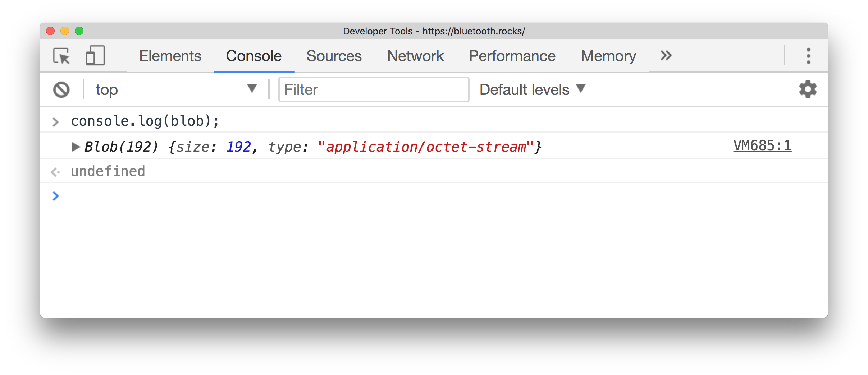Open the Default levels dropdown
868x375 pixels.
click(532, 89)
